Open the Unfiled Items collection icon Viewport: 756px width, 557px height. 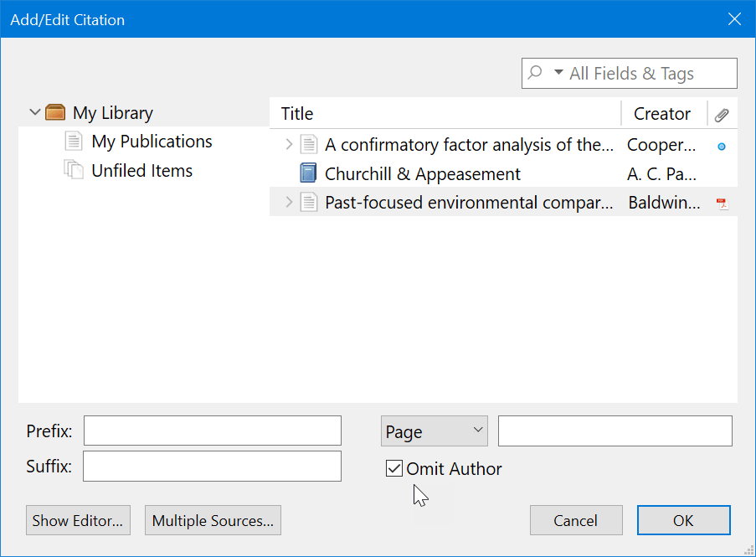tap(74, 170)
